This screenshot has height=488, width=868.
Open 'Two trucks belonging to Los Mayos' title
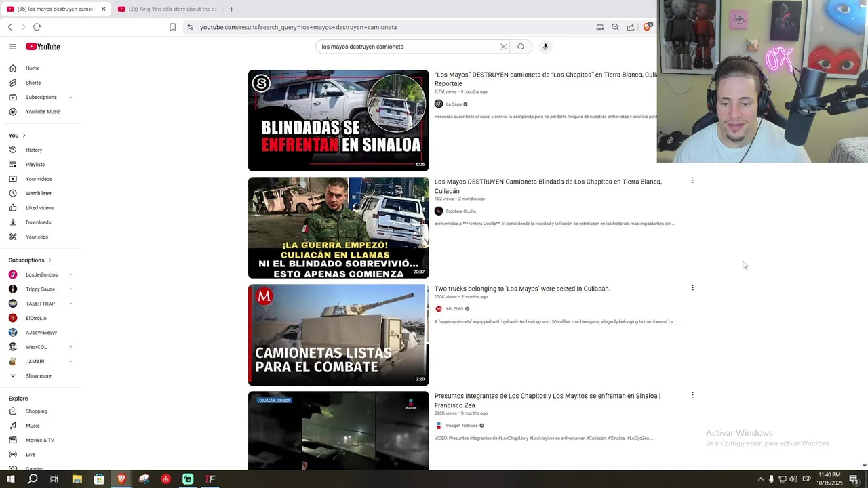[522, 289]
